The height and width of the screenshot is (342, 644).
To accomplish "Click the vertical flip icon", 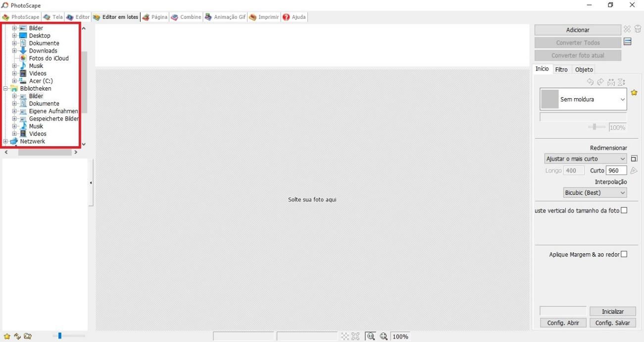I will tap(622, 82).
